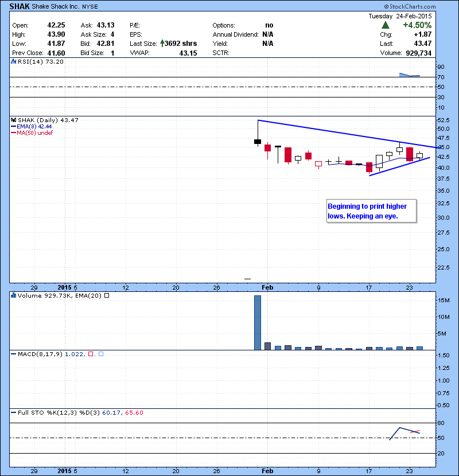Viewport: 459px width, 476px height.
Task: Click the dash marker before MACD(8,17,9)
Action: tap(13, 354)
